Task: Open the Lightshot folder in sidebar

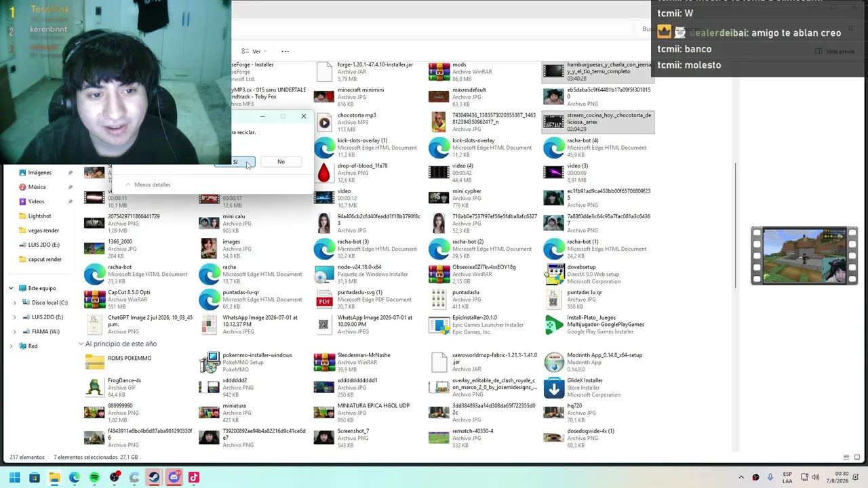Action: click(x=39, y=216)
